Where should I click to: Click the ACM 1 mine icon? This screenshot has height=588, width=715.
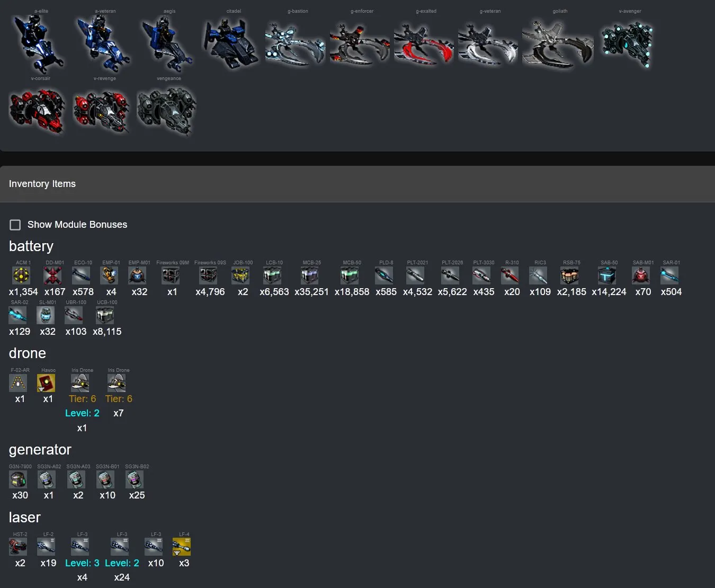(x=21, y=275)
